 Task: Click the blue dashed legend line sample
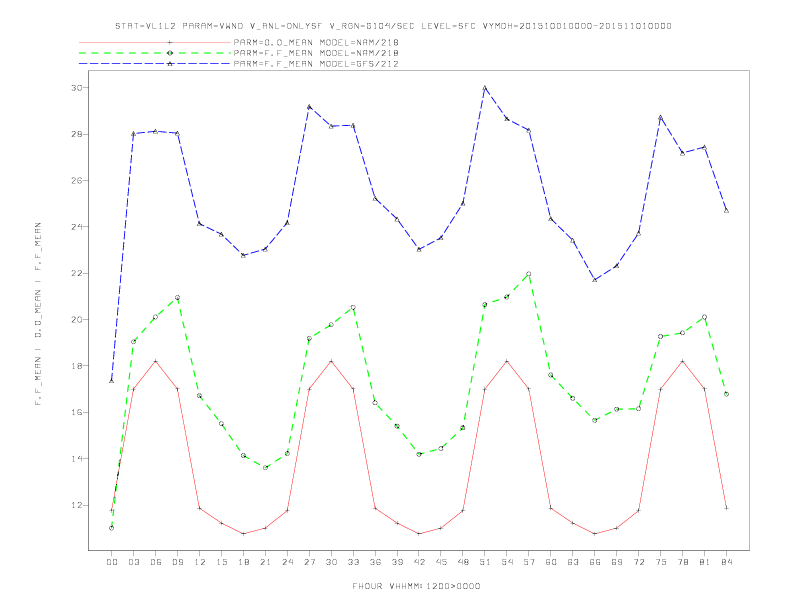[x=155, y=64]
